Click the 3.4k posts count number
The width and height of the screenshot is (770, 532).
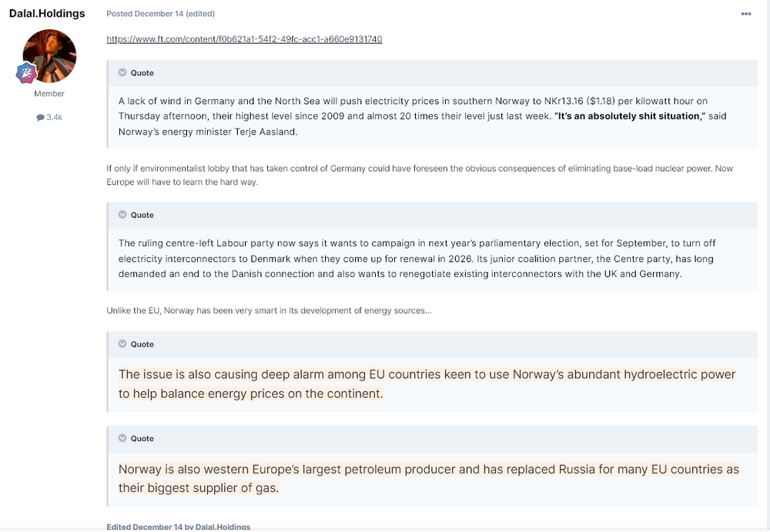55,117
